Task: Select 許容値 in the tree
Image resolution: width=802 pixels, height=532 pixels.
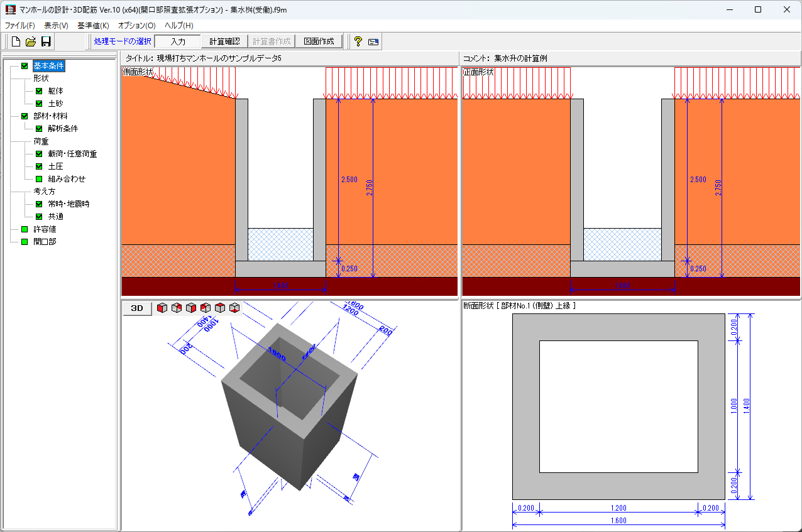Action: tap(45, 229)
